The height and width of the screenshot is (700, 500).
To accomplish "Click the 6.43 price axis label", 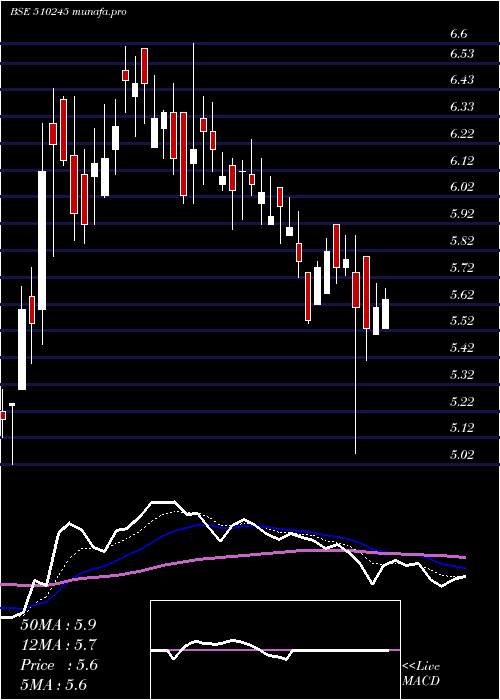I will point(462,79).
